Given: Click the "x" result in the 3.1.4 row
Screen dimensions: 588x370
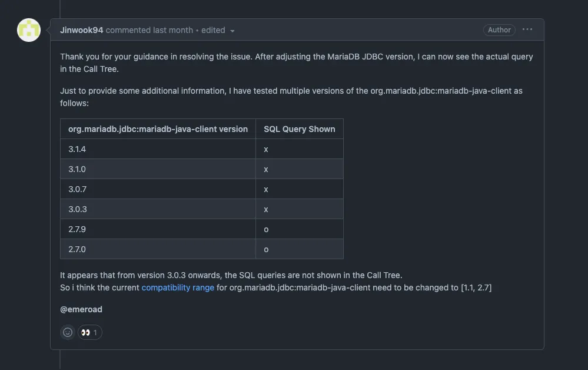Looking at the screenshot, I should pyautogui.click(x=266, y=149).
